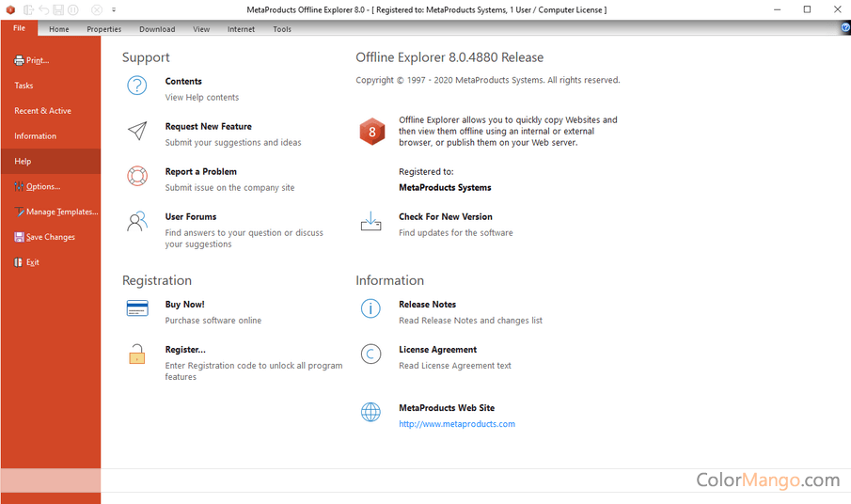Click the blue help button at ribbon's right

tap(845, 28)
